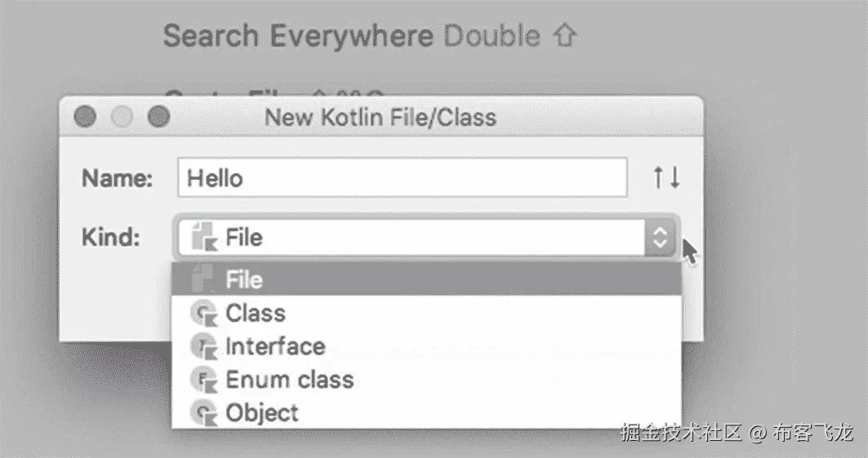Image resolution: width=868 pixels, height=458 pixels.
Task: Click the shift arrow icon after Double
Action: pyautogui.click(x=565, y=37)
